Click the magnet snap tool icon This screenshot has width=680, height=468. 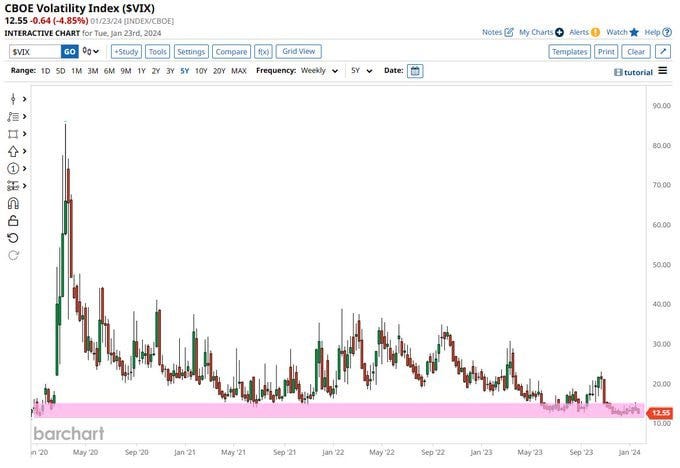tap(13, 203)
